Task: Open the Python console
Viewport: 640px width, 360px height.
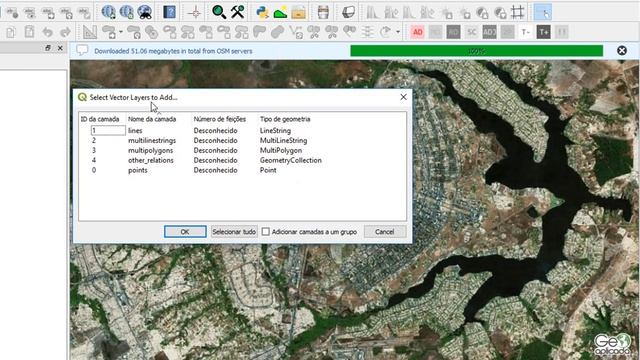Action: [x=262, y=12]
